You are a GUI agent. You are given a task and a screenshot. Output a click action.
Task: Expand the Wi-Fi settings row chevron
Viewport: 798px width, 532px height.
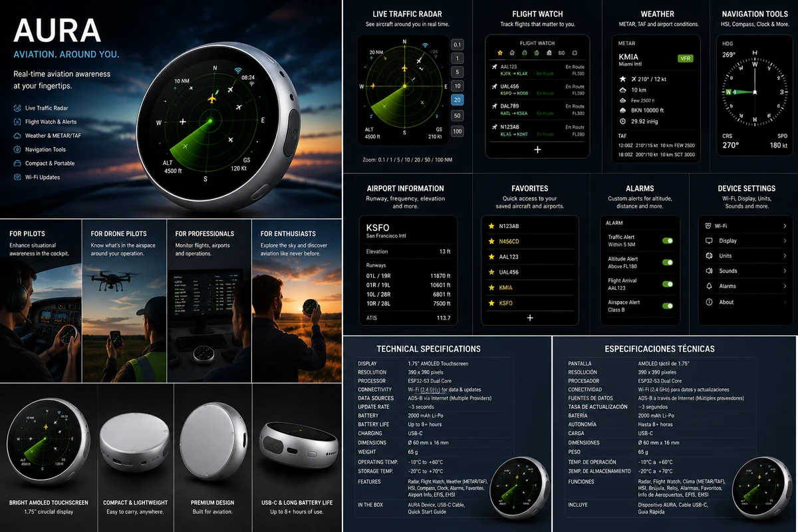pos(785,226)
